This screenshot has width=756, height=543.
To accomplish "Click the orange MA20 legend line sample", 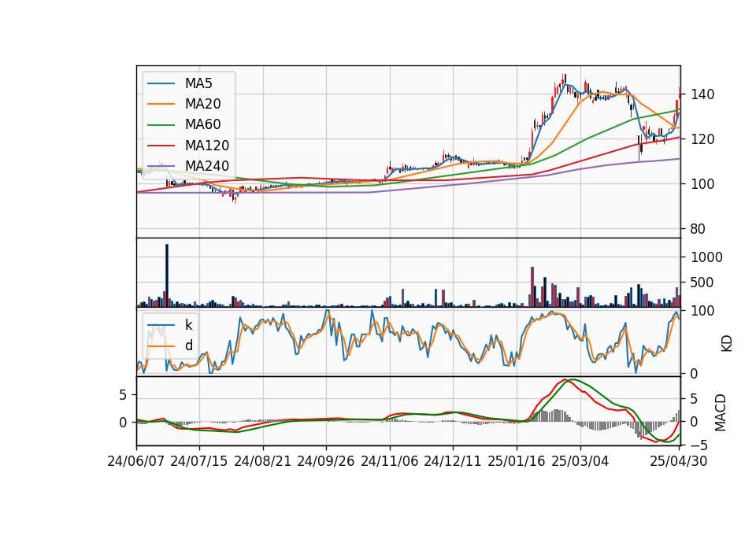I will click(x=161, y=104).
